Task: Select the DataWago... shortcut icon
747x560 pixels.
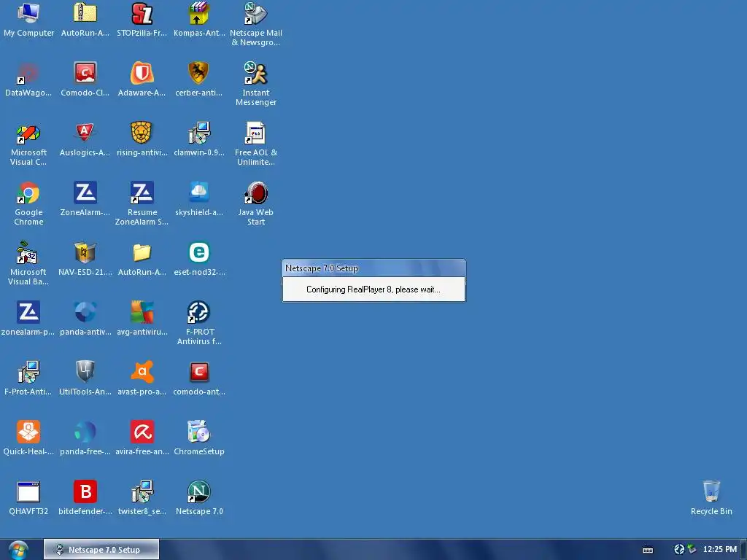Action: coord(28,73)
